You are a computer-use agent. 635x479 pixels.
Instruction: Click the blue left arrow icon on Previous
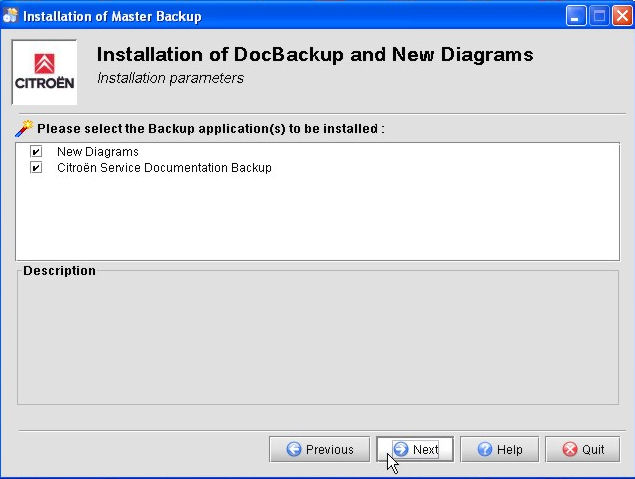click(294, 450)
